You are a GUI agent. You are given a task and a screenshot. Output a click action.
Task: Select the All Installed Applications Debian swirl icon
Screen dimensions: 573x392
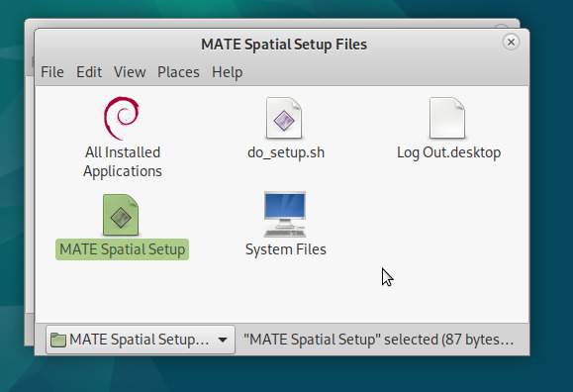pos(122,118)
